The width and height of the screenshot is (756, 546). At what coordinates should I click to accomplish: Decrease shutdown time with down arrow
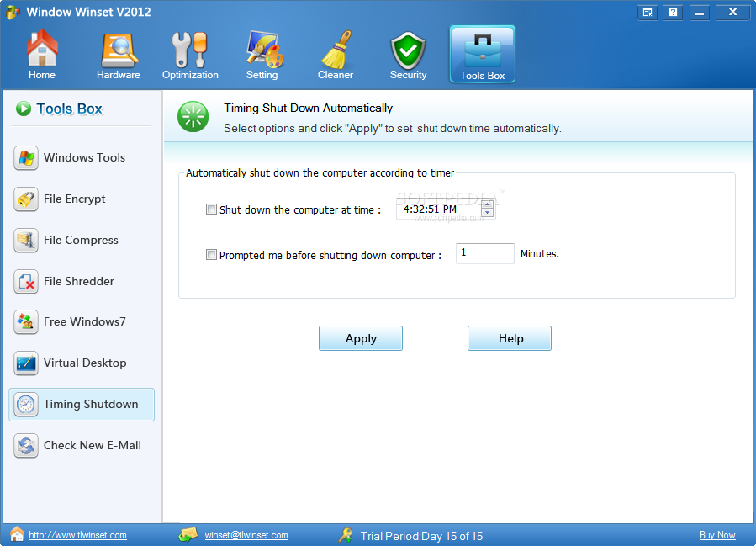[488, 213]
